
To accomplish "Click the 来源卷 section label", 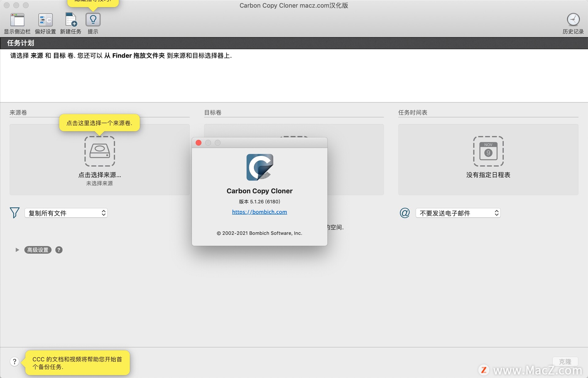I will 18,112.
